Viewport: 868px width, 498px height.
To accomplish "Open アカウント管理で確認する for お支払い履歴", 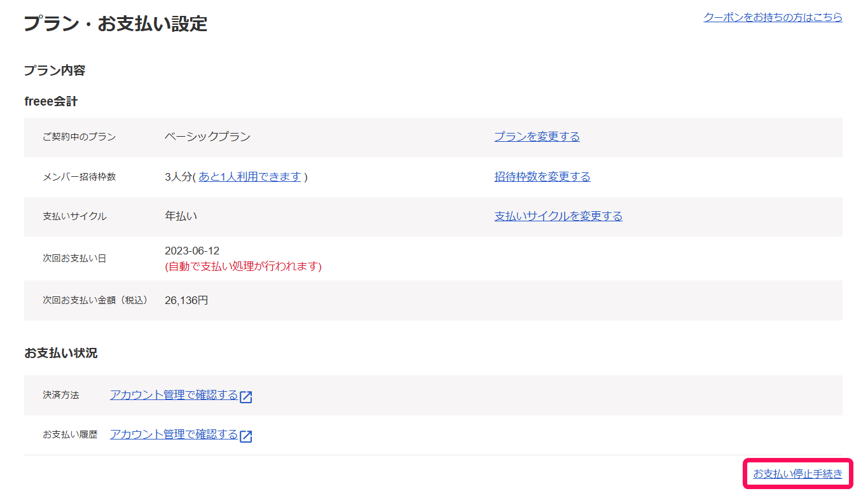I will 174,434.
